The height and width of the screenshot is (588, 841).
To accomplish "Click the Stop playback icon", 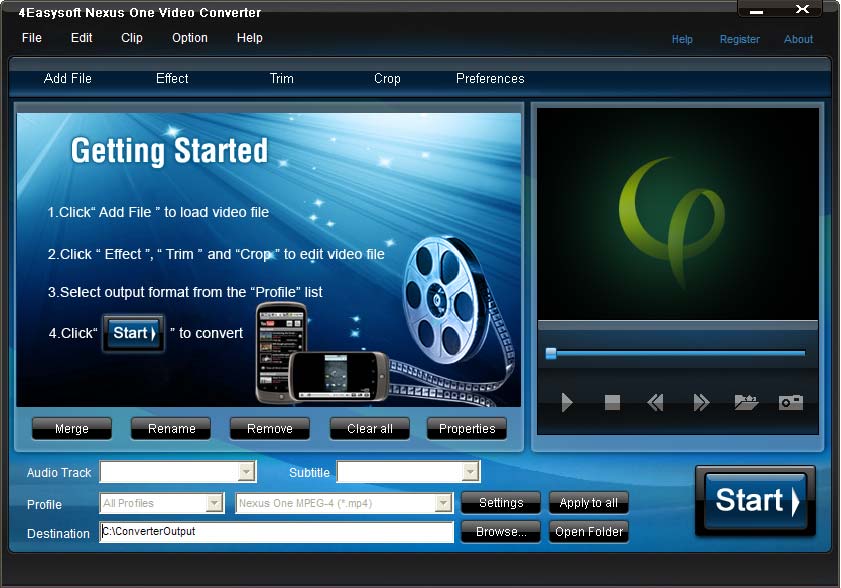I will coord(611,402).
